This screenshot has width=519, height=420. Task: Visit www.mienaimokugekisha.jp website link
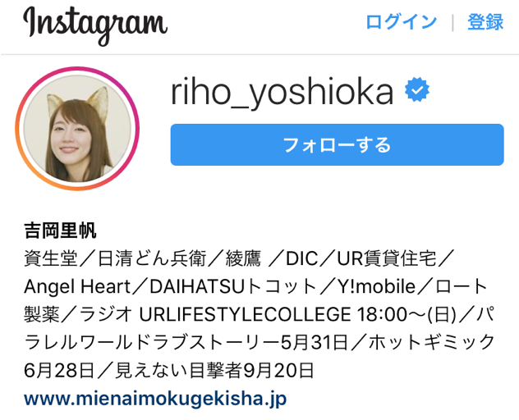[155, 399]
